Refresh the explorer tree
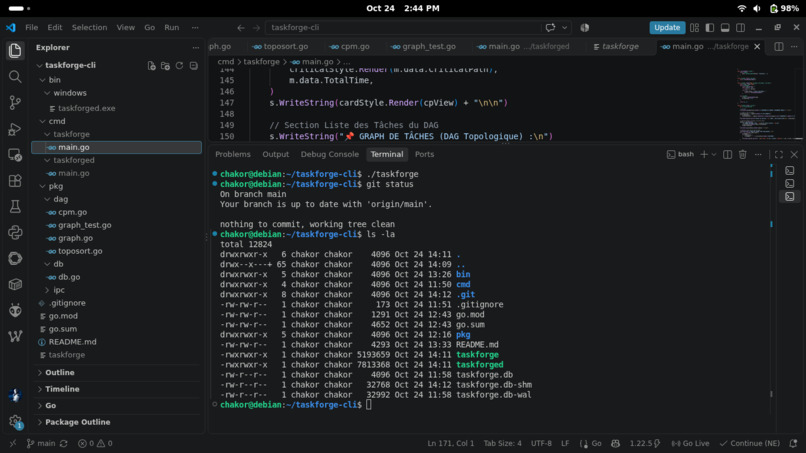 tap(179, 66)
